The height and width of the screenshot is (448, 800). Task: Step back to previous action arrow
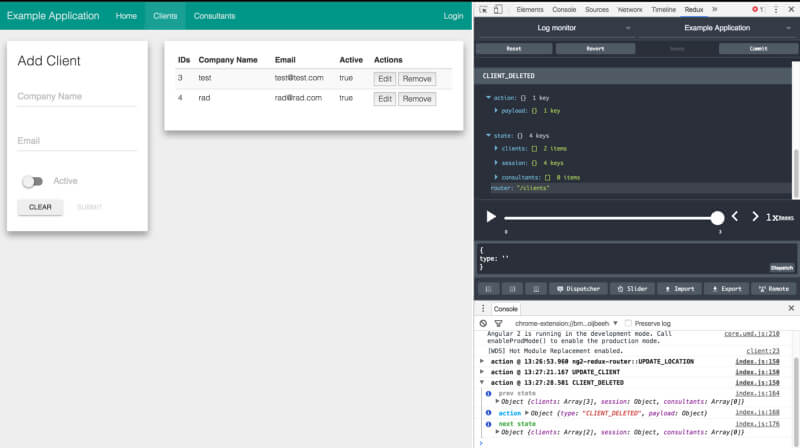coord(735,216)
